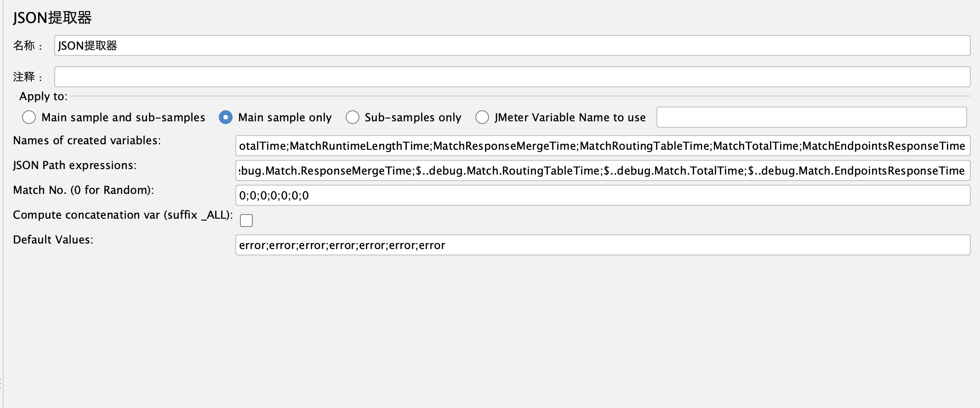Image resolution: width=980 pixels, height=408 pixels.
Task: Focus the Names of created variables field
Action: pyautogui.click(x=552, y=146)
